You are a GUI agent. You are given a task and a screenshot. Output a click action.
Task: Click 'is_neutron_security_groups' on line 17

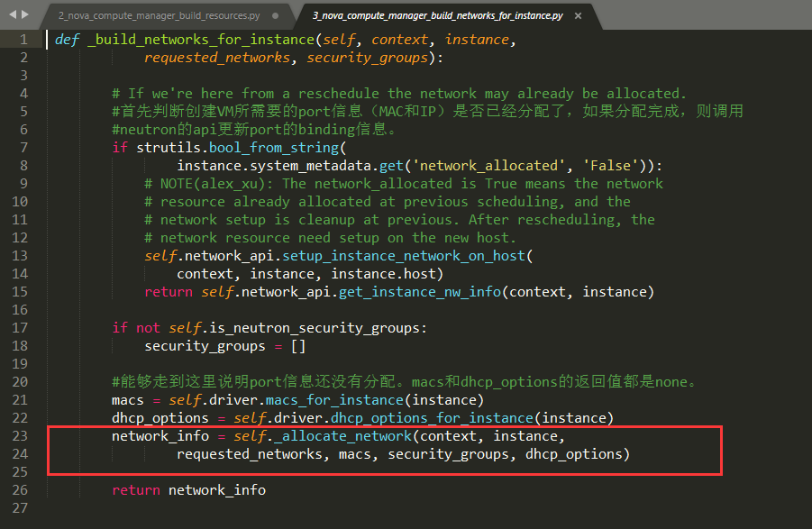tap(315, 328)
